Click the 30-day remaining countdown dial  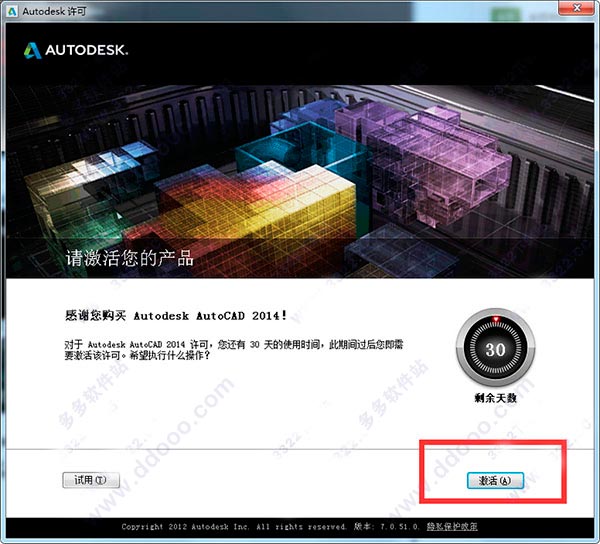tap(496, 349)
